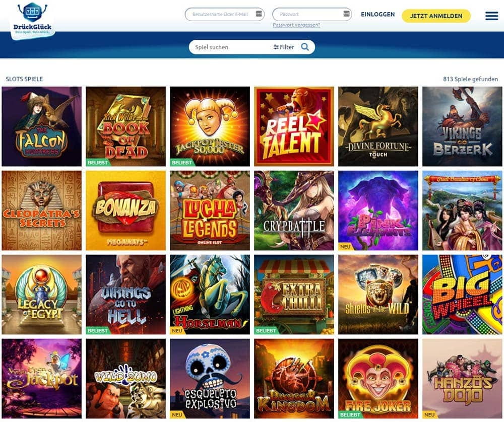Click the keyboard icon in password field
The image size is (504, 422).
tap(346, 14)
